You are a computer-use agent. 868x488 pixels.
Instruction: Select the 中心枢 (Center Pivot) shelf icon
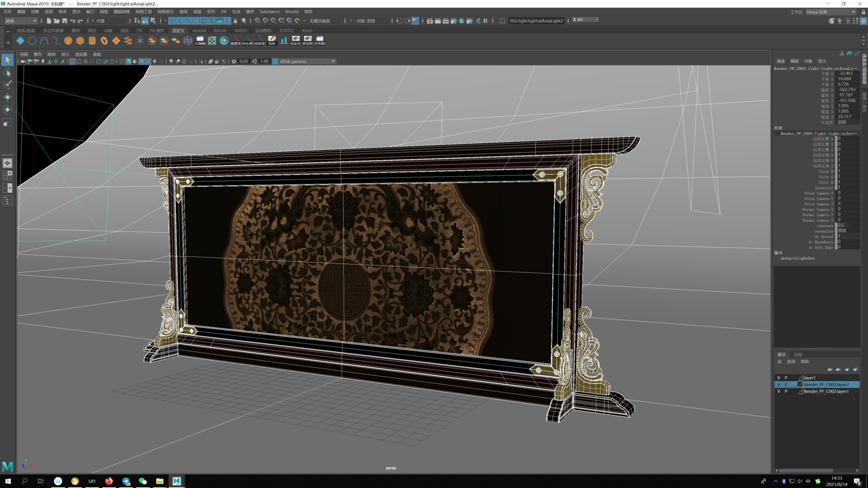tap(247, 41)
